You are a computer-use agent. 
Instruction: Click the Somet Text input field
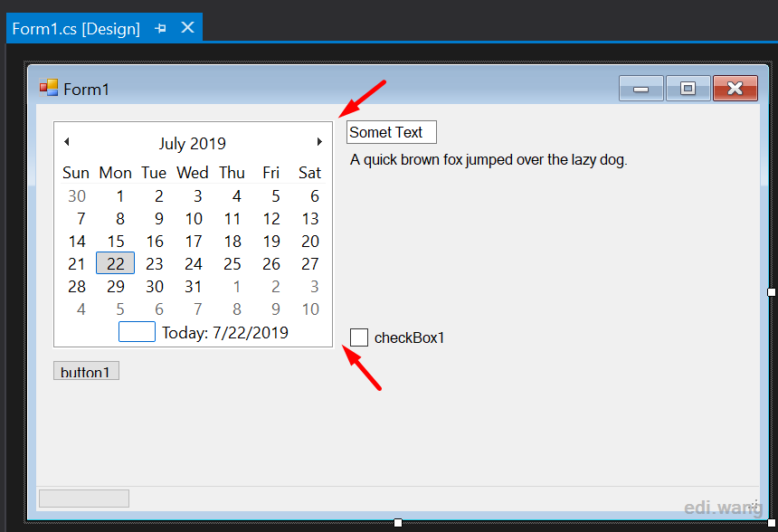(x=392, y=132)
